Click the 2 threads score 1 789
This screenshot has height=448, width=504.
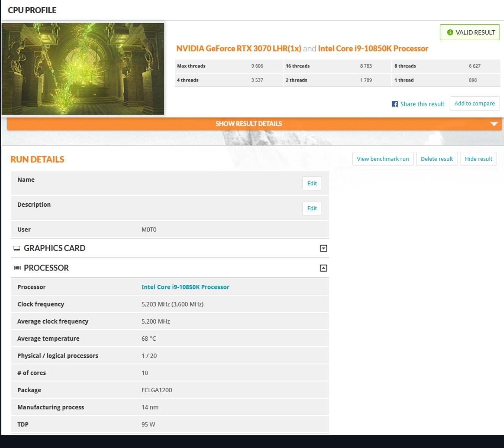366,80
